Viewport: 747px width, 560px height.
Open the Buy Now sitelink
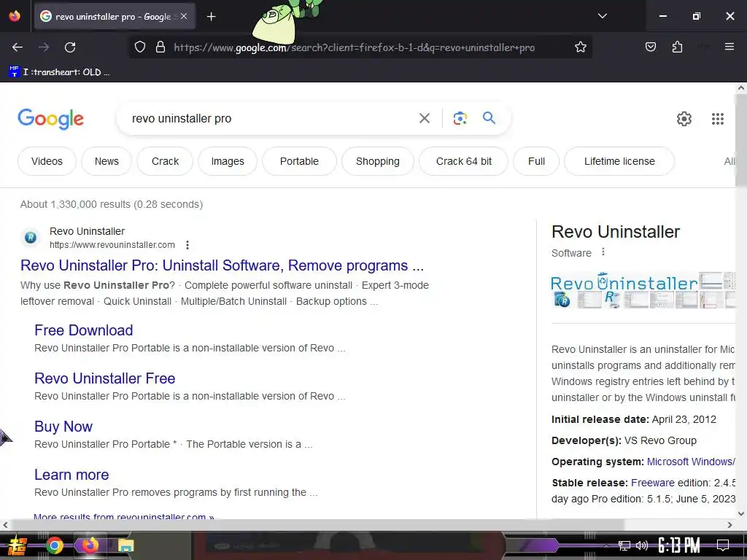click(x=63, y=426)
